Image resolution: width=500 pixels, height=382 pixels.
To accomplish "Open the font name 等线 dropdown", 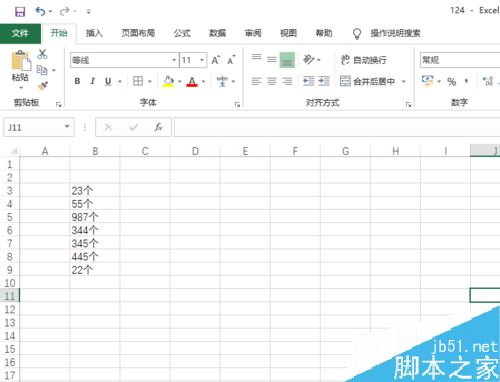I will click(x=174, y=60).
